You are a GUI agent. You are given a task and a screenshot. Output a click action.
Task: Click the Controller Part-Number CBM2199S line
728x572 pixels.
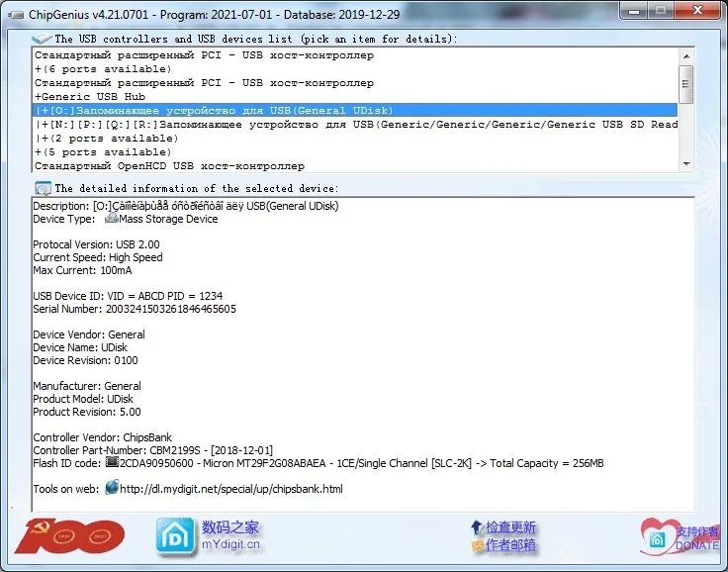[152, 450]
